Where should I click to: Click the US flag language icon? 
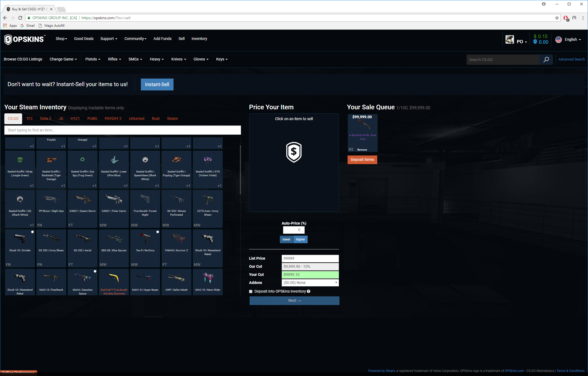point(558,39)
